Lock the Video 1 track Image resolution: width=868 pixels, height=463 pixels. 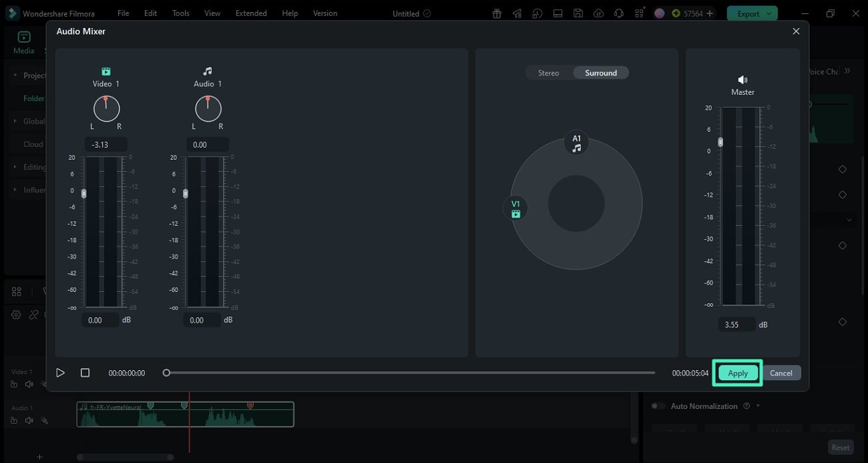14,384
